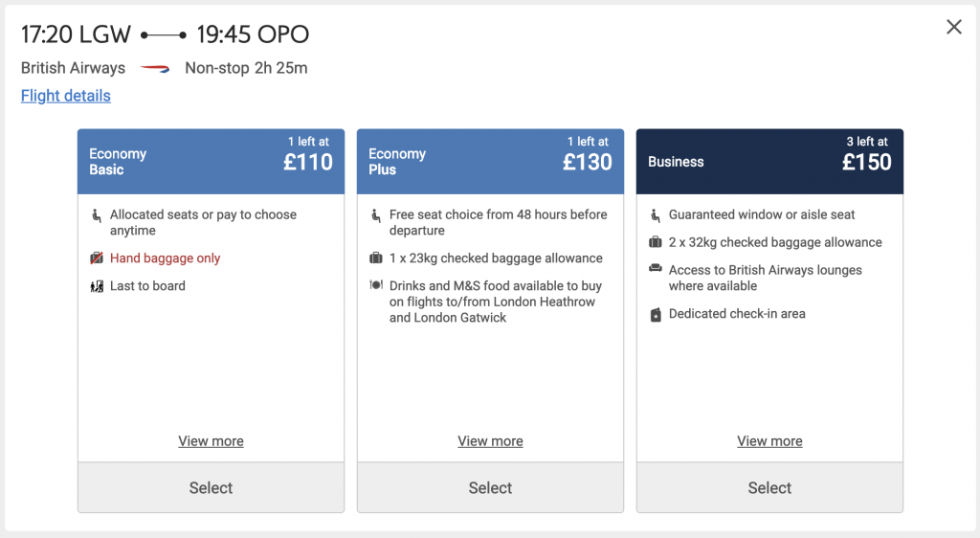Click the seat icon in Economy Basic
Screen dimensions: 980x538
coord(97,215)
